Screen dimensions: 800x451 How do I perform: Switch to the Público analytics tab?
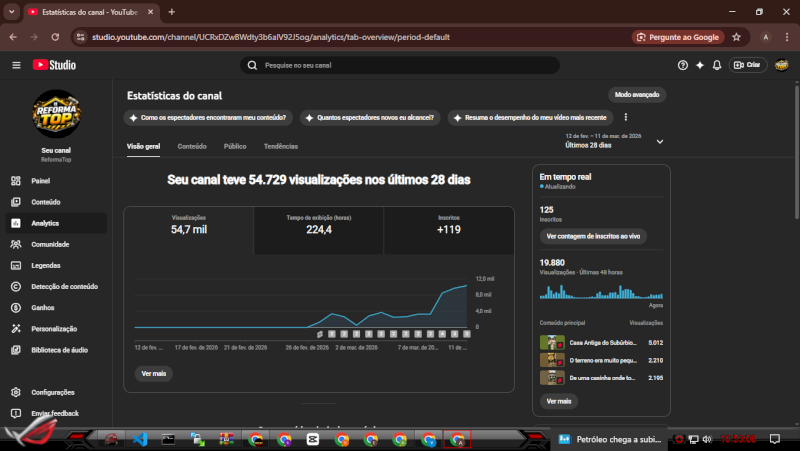(x=235, y=146)
